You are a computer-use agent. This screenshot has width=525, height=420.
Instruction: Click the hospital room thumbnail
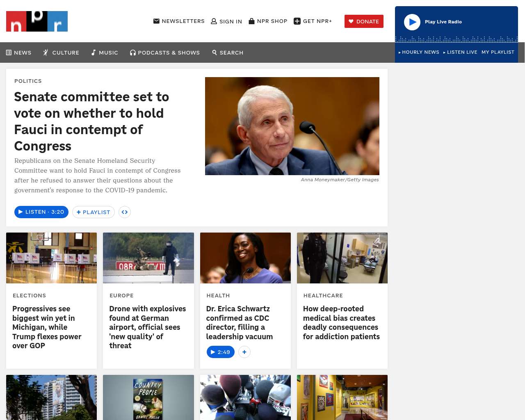(342, 258)
